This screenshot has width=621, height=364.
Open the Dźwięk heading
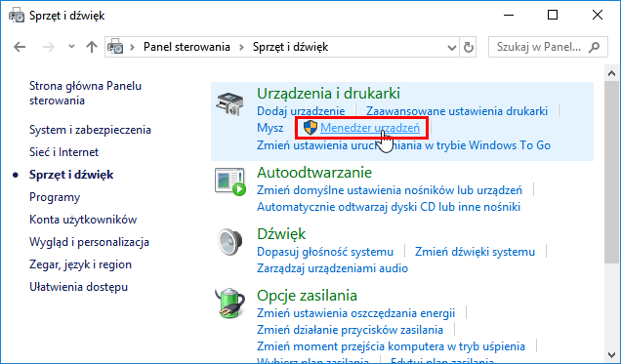coord(281,234)
